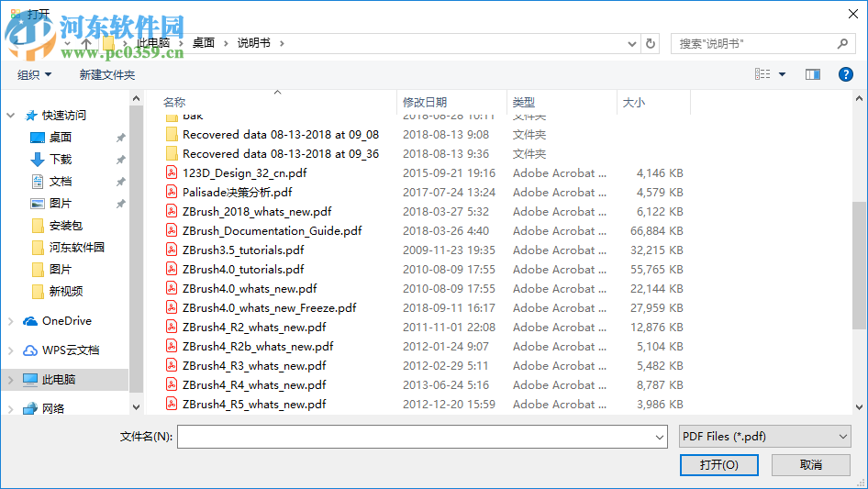Click the Desktop (桌面) icon in sidebar
868x489 pixels.
[x=38, y=138]
